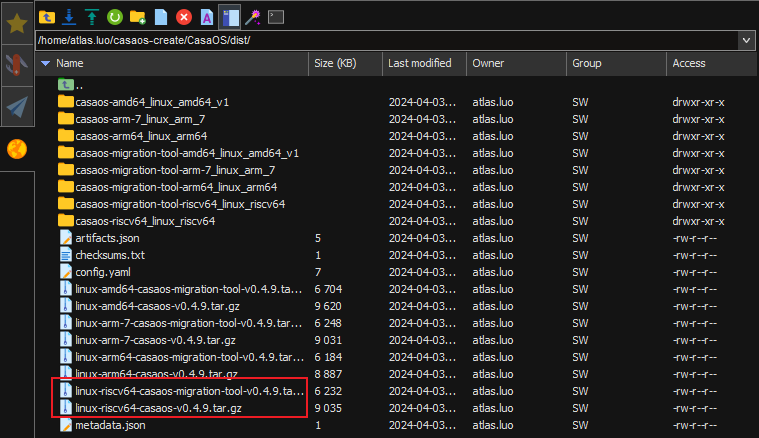
Task: Refresh the current folder listing
Action: pos(115,17)
